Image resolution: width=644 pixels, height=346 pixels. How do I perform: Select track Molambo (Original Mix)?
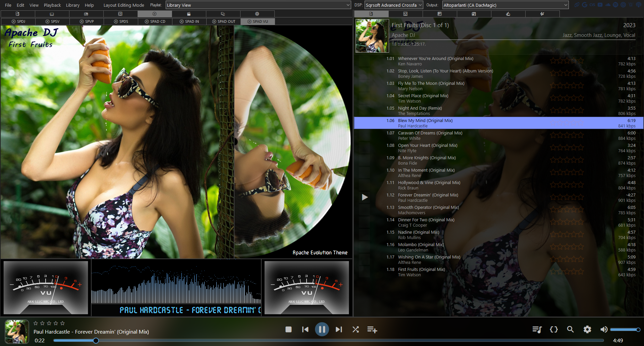tap(499, 247)
